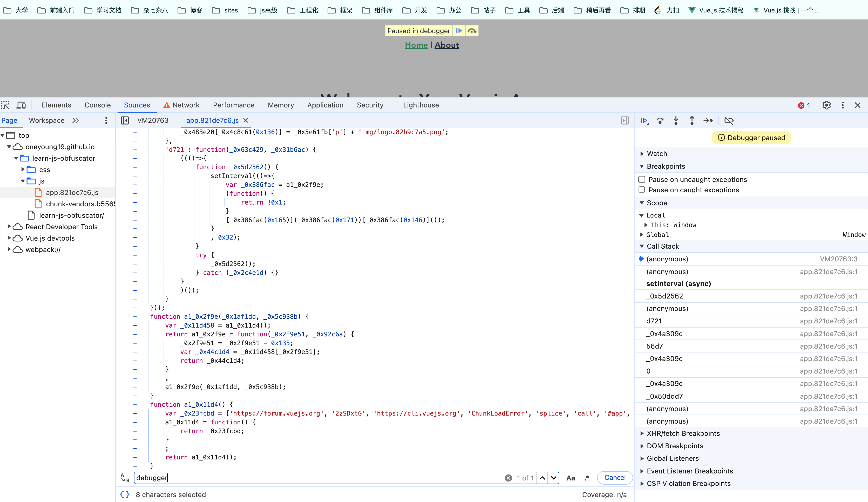This screenshot has height=502, width=868.
Task: Click the Cancel search button
Action: 614,478
